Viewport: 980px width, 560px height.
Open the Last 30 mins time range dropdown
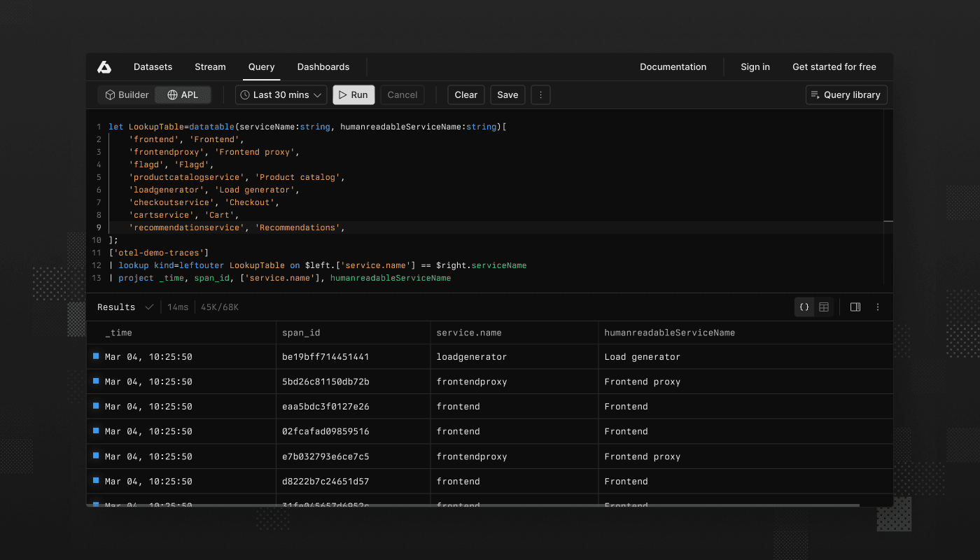(280, 94)
